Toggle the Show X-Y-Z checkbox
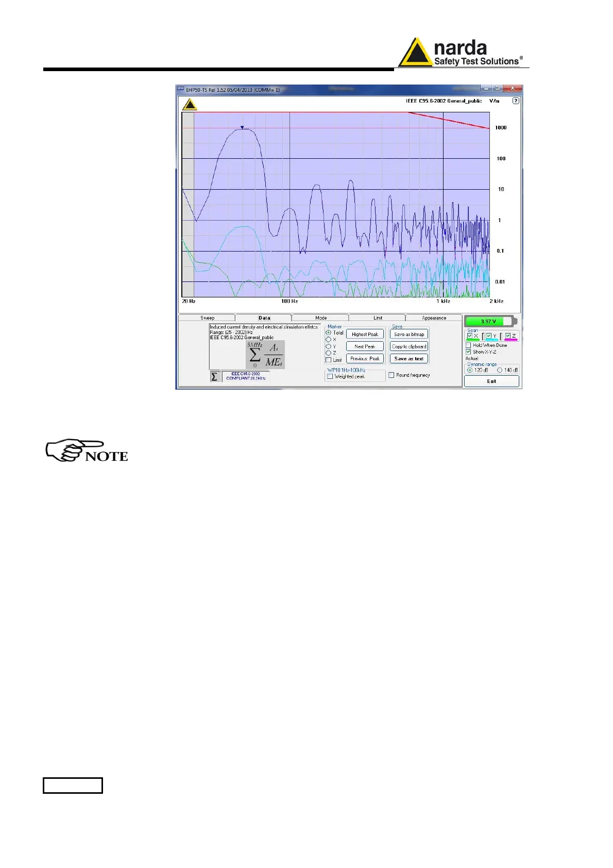613x868 pixels. click(x=468, y=352)
